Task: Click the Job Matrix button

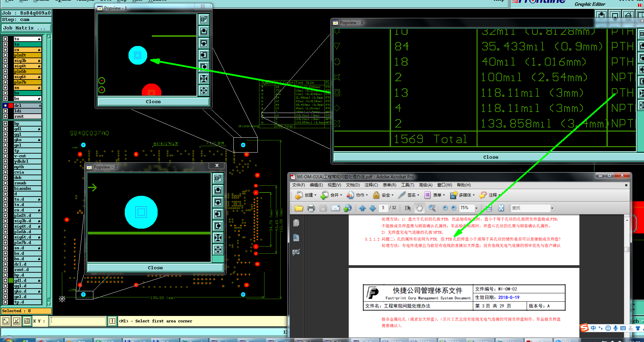Action: point(26,28)
